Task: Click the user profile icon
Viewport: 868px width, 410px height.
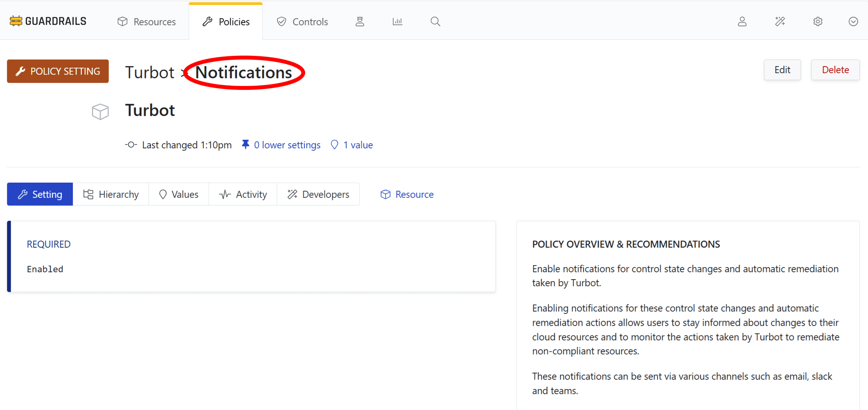Action: point(742,21)
